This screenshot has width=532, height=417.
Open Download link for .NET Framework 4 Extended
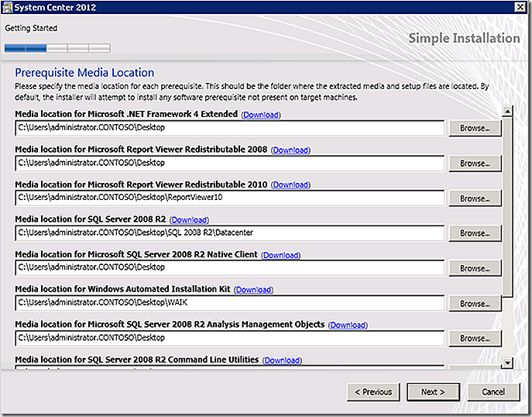261,115
